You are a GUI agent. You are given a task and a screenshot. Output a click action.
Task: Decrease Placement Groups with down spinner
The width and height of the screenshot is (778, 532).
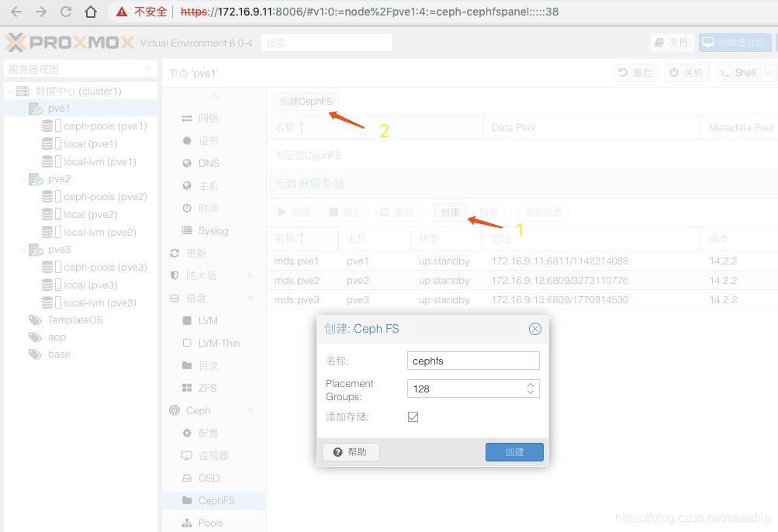click(531, 392)
